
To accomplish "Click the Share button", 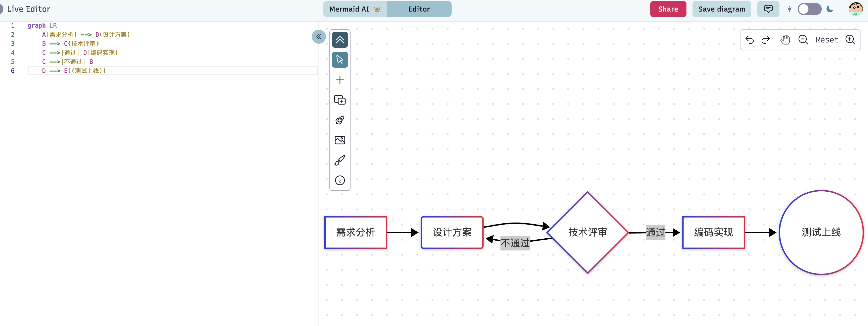I will pyautogui.click(x=668, y=9).
